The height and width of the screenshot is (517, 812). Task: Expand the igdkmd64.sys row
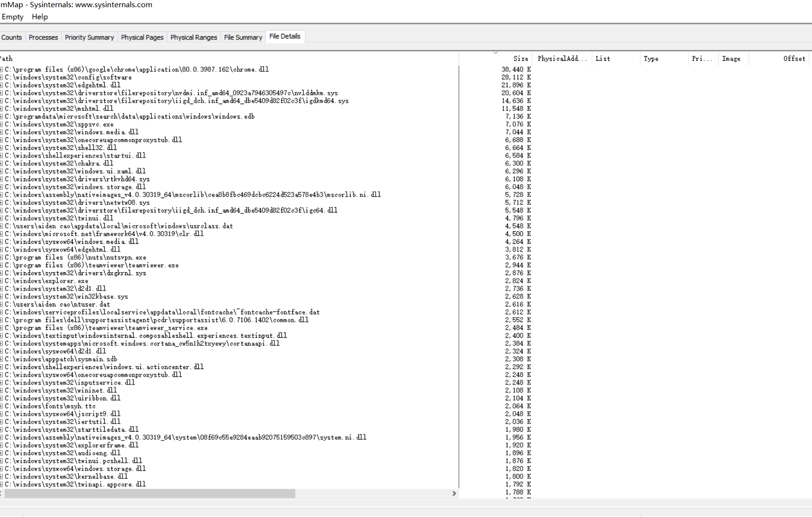click(1, 101)
